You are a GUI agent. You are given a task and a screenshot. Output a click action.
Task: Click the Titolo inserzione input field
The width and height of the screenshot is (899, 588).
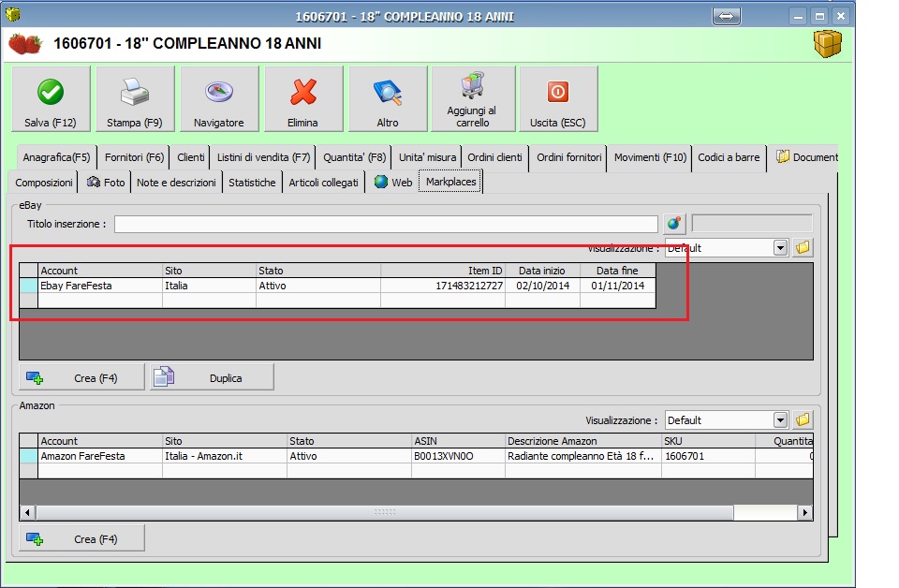click(x=386, y=224)
